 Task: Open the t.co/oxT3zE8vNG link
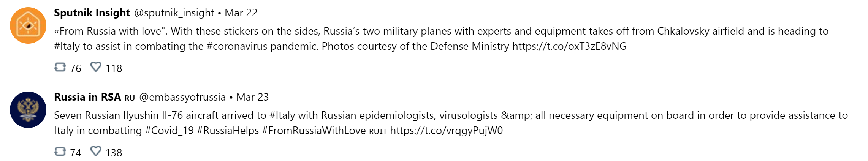(x=569, y=46)
